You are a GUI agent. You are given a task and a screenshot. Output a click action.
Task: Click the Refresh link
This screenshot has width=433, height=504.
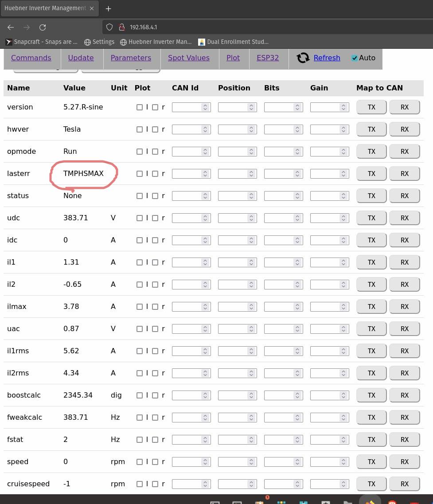[x=327, y=58]
